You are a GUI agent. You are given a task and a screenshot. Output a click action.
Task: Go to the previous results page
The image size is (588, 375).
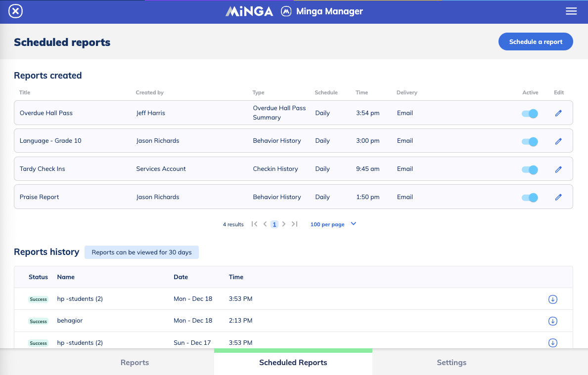[265, 224]
